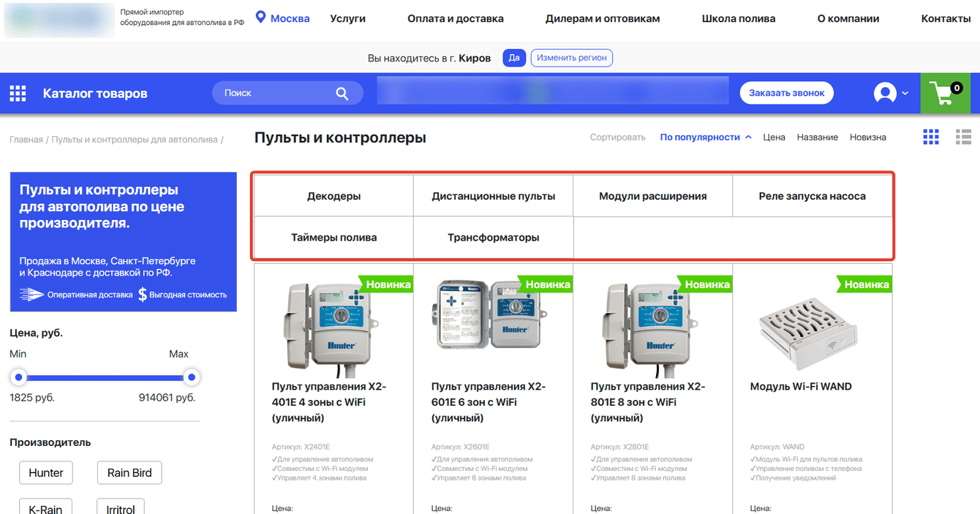Screen dimensions: 980x514
Task: Click the Оперативная доставка icon
Action: pos(31,295)
